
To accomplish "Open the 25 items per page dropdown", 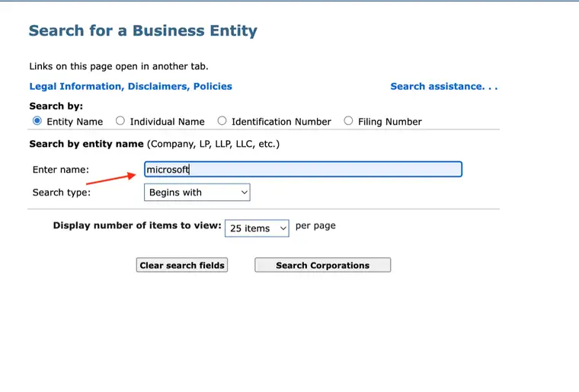I will tap(257, 228).
